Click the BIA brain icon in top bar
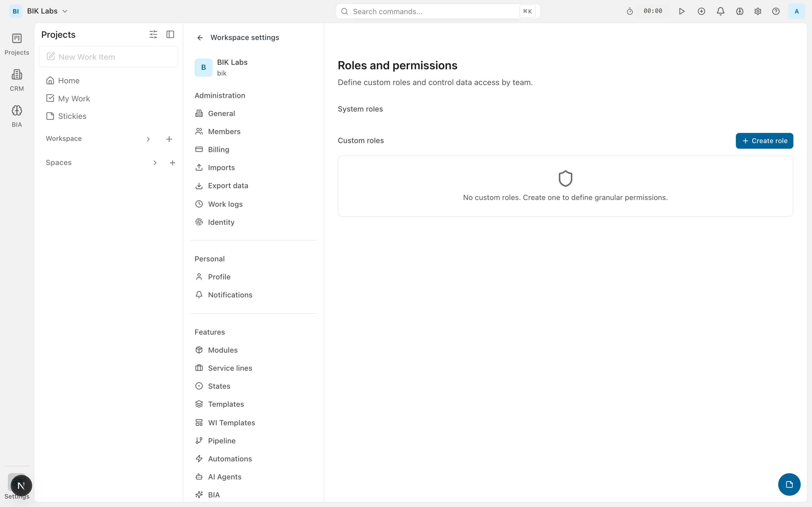Screen dimensions: 812x507 (x=740, y=11)
